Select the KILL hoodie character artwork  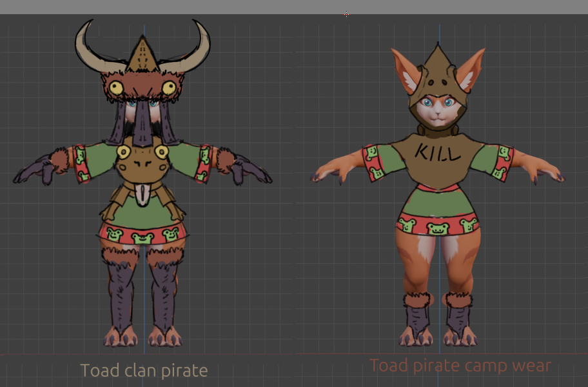pos(438,194)
